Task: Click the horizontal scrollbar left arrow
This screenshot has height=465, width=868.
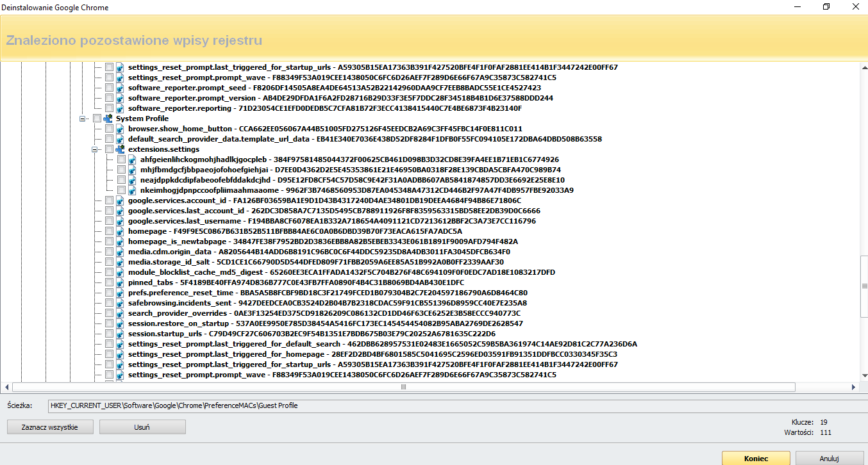Action: pyautogui.click(x=7, y=387)
